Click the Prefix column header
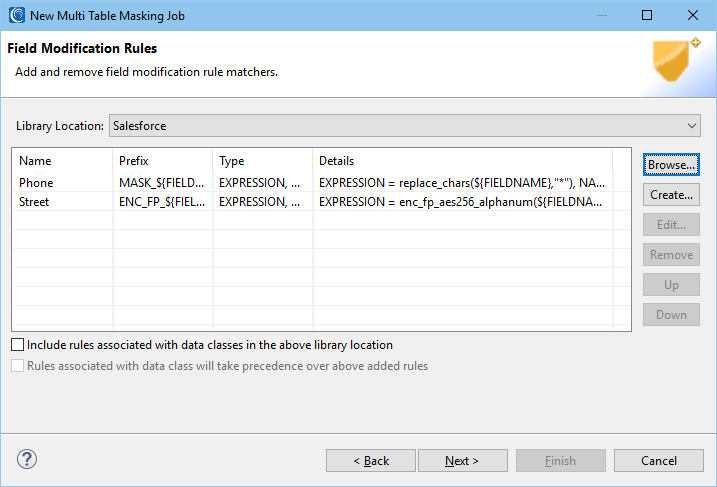The width and height of the screenshot is (717, 487). [163, 161]
